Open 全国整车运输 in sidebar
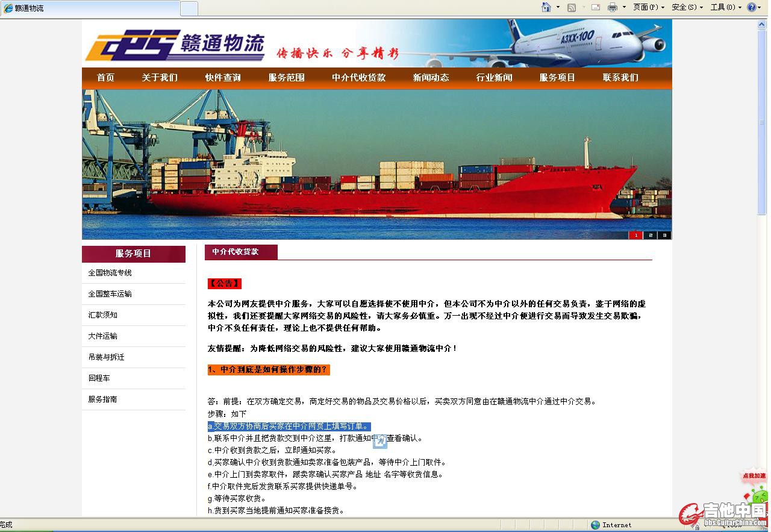 [110, 294]
